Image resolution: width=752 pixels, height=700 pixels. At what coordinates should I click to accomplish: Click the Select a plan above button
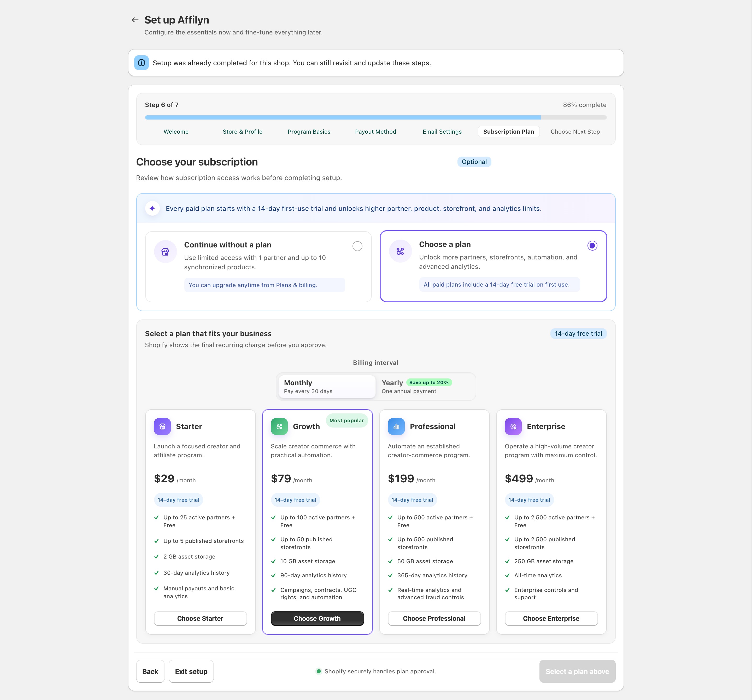tap(577, 671)
